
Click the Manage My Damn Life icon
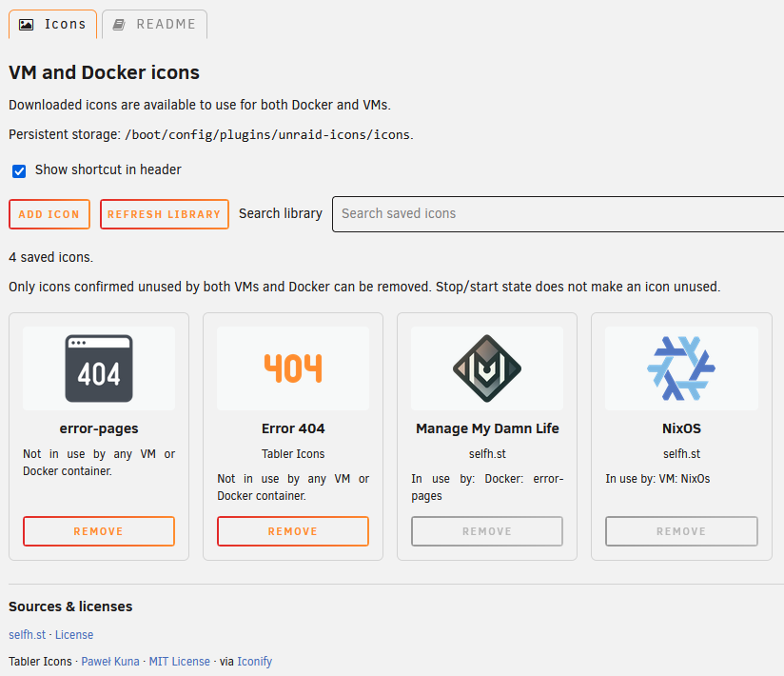[x=487, y=368]
